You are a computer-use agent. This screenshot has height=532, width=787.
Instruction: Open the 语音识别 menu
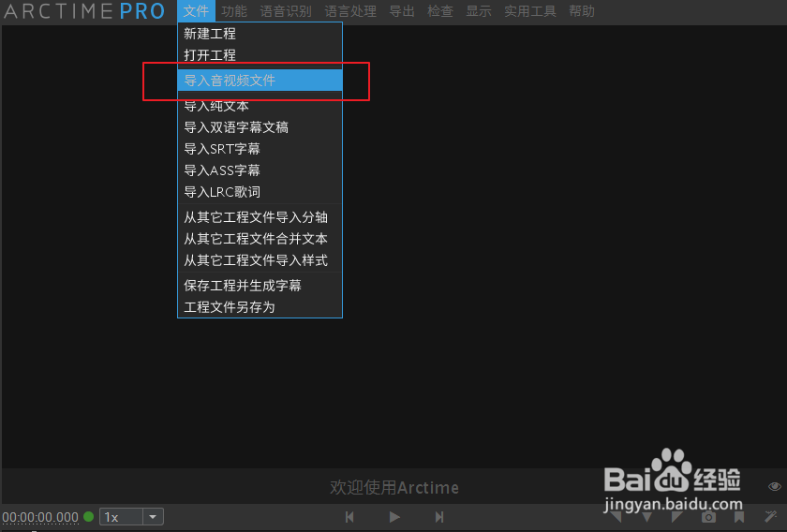[x=286, y=11]
